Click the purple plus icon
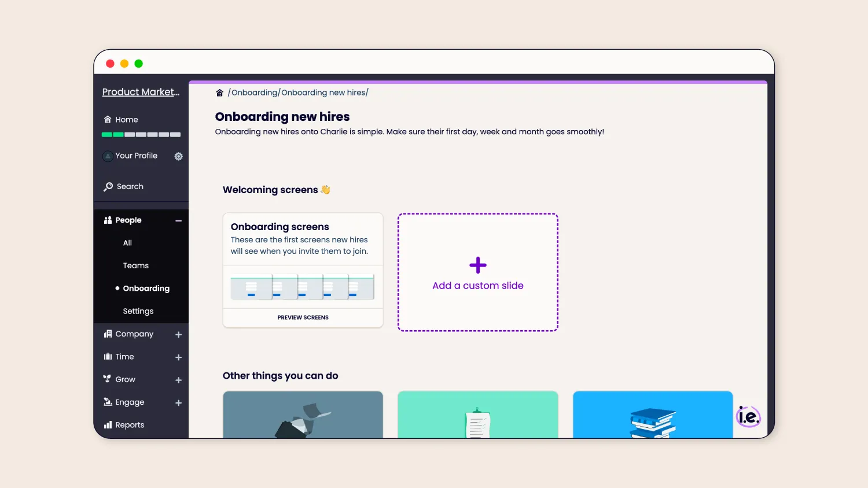 tap(478, 265)
